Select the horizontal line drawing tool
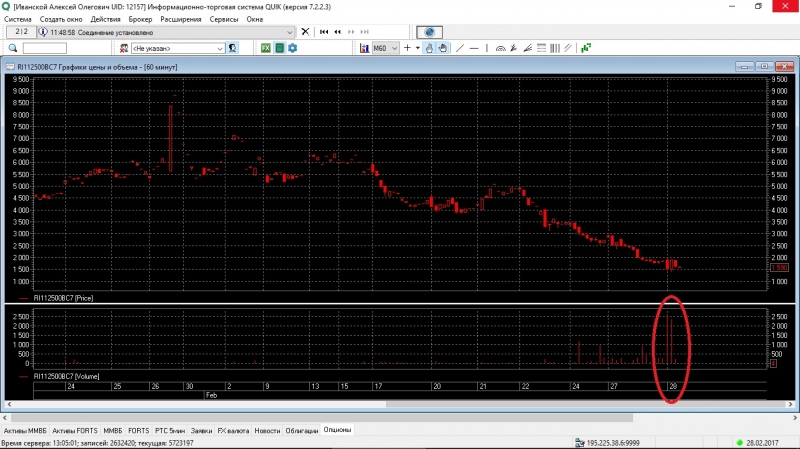 (x=473, y=48)
